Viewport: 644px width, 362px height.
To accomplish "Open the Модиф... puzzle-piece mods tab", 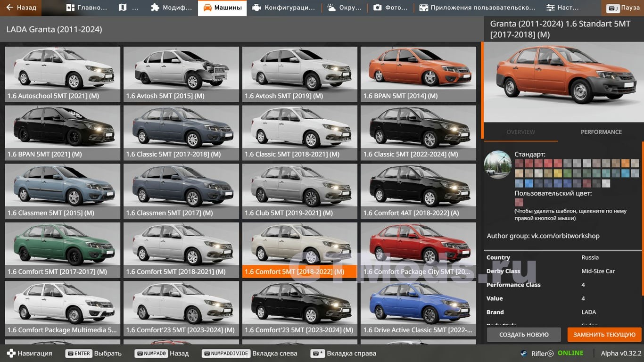I will 171,8.
